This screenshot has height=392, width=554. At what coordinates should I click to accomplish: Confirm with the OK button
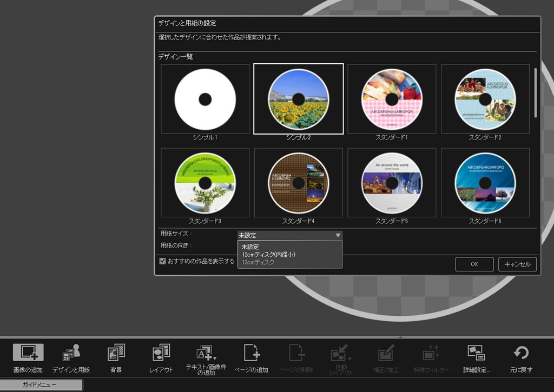pos(474,264)
